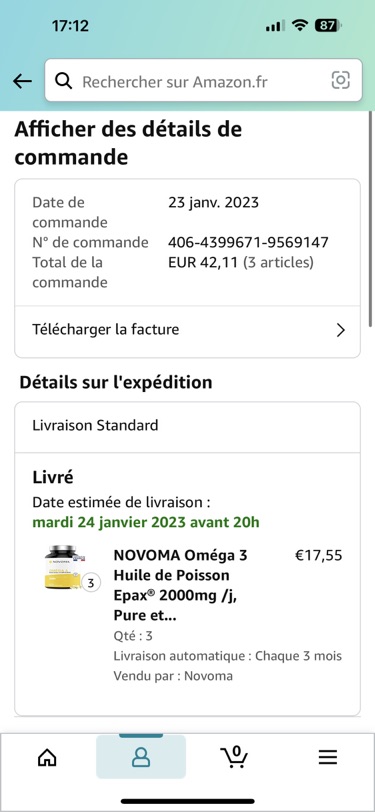This screenshot has height=812, width=375.
Task: Open the shopping cart icon
Action: pyautogui.click(x=234, y=757)
